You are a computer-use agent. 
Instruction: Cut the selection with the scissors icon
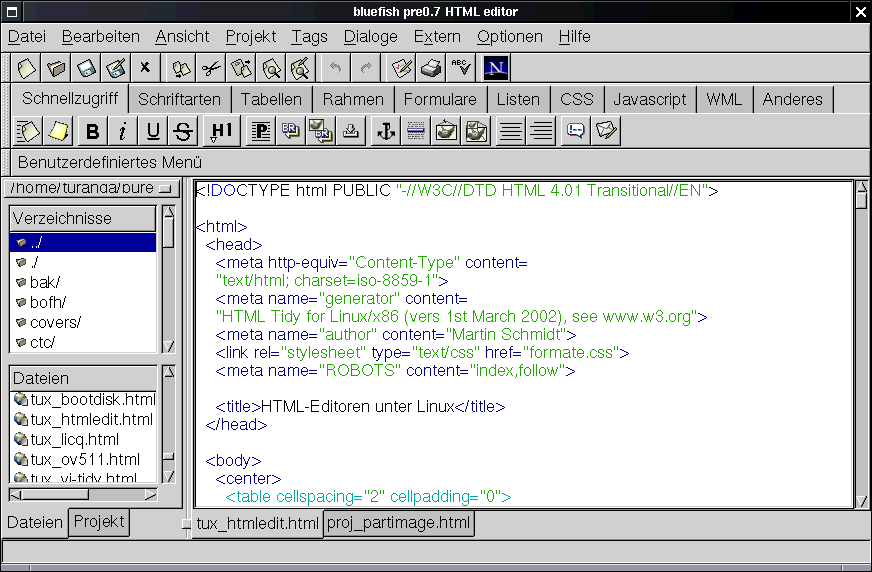(211, 68)
